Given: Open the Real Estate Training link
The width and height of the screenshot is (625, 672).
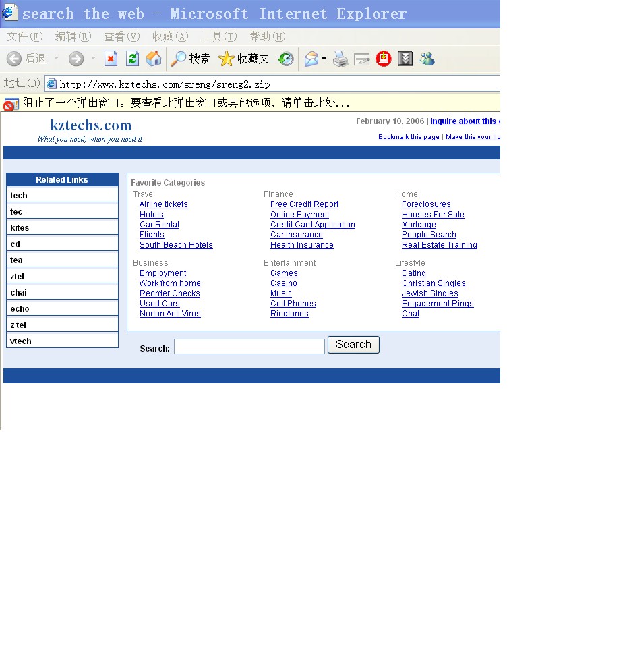Looking at the screenshot, I should pyautogui.click(x=440, y=245).
